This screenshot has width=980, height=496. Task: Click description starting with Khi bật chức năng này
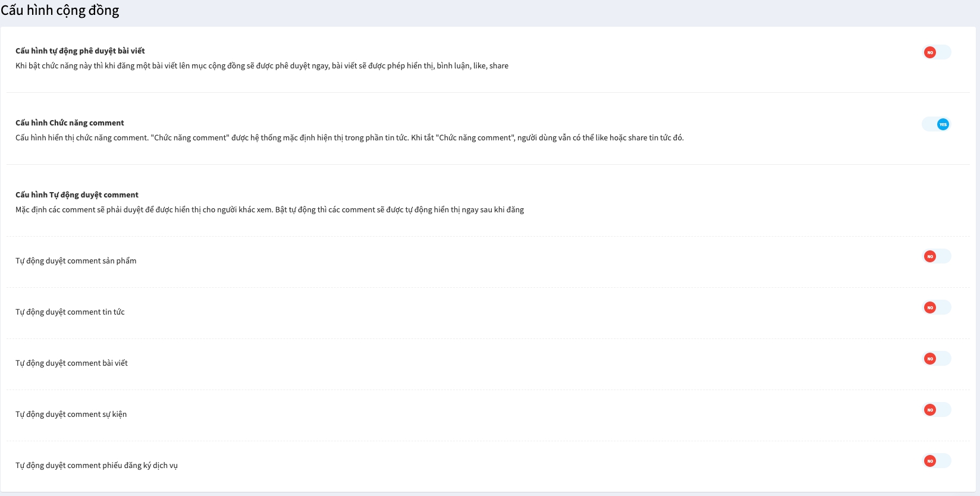pos(262,66)
